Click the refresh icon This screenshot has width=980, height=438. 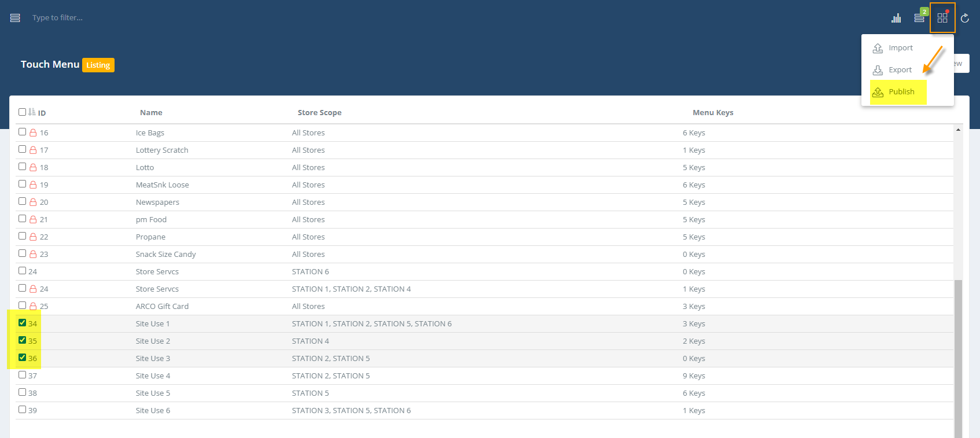965,18
